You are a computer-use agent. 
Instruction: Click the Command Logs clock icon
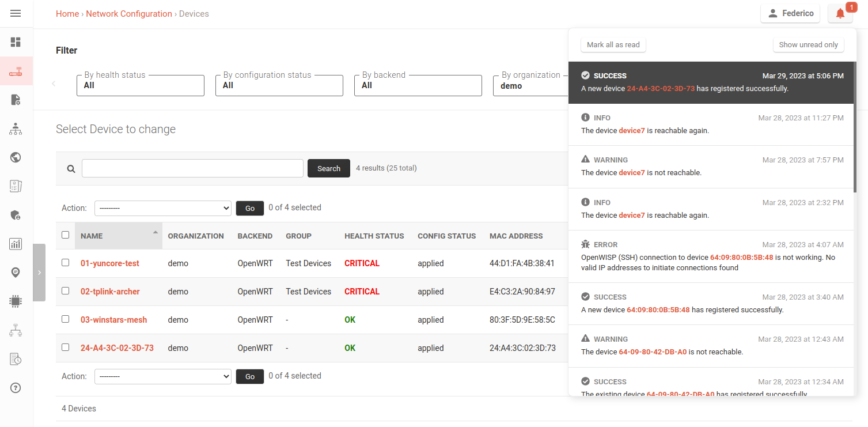(16, 358)
